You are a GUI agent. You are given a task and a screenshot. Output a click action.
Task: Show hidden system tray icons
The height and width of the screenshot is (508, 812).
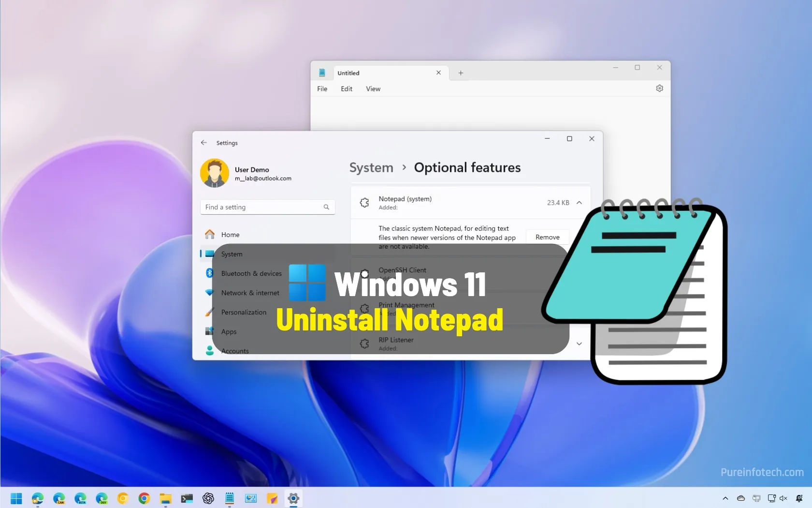coord(725,498)
